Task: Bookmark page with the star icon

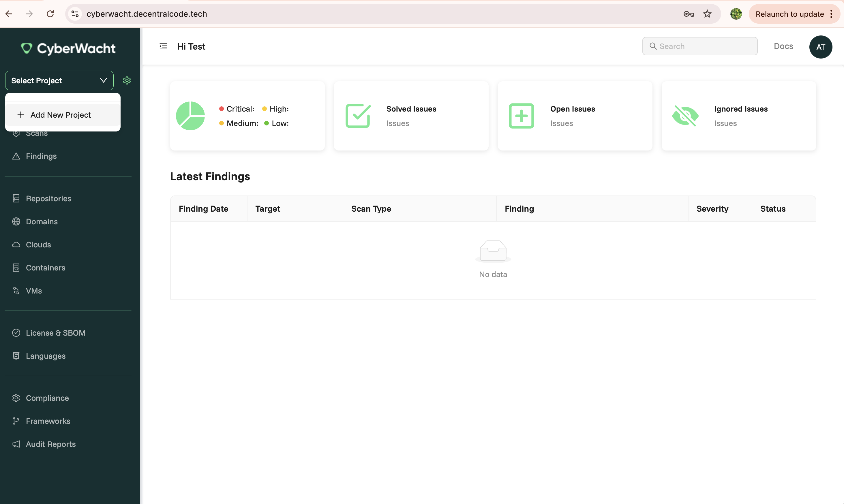Action: 707,14
